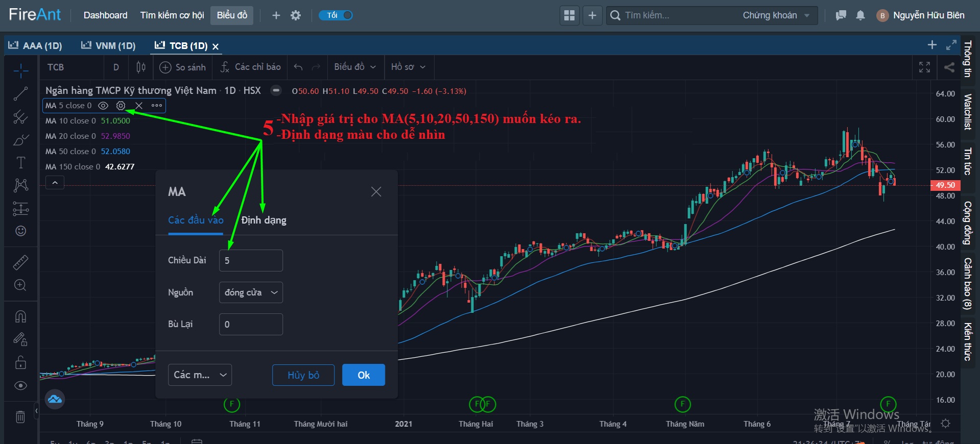Select the ruler measure tool

pos(20,263)
